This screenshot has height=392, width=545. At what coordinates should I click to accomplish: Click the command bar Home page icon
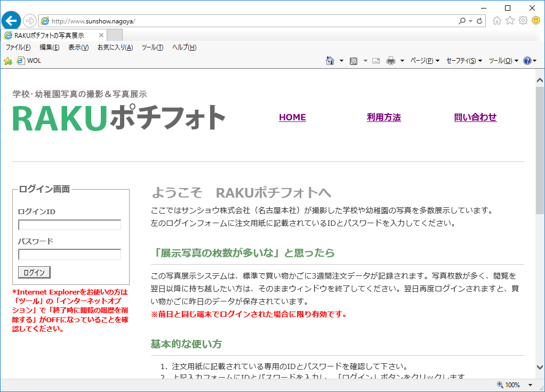tap(330, 61)
